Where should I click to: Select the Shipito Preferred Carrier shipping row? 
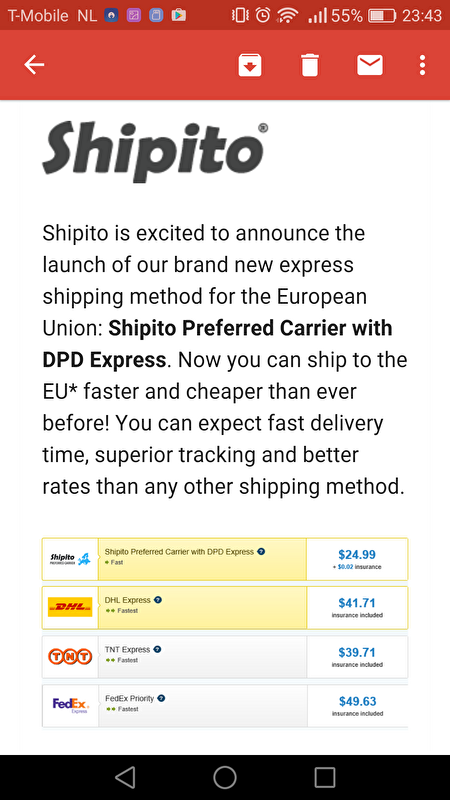(225, 559)
